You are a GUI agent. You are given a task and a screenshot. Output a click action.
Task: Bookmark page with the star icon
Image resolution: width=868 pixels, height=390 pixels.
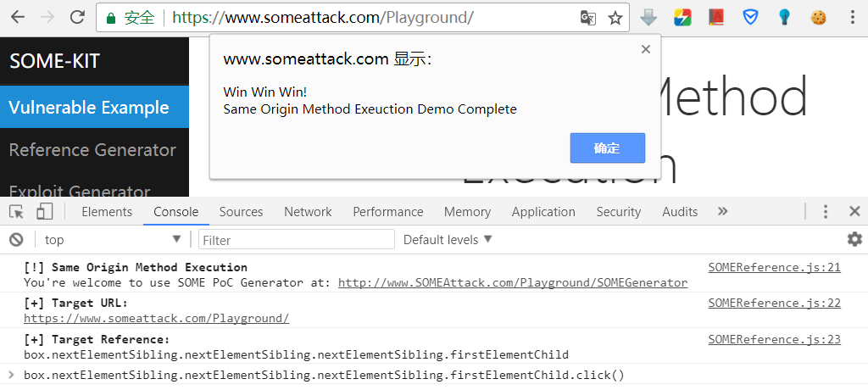615,19
